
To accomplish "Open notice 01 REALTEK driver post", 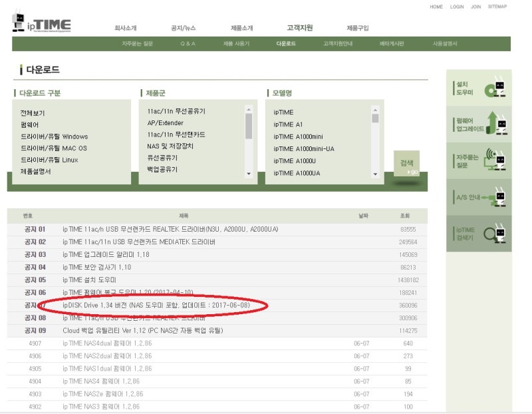I will pyautogui.click(x=170, y=229).
